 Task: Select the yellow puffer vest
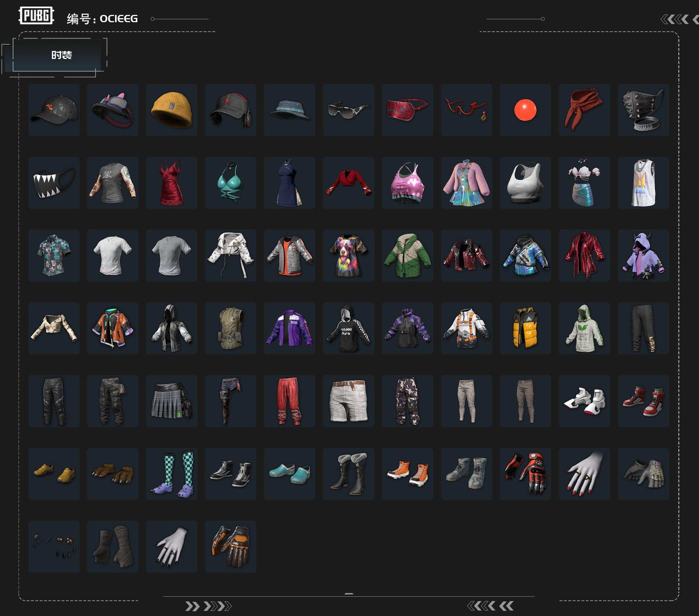point(525,328)
